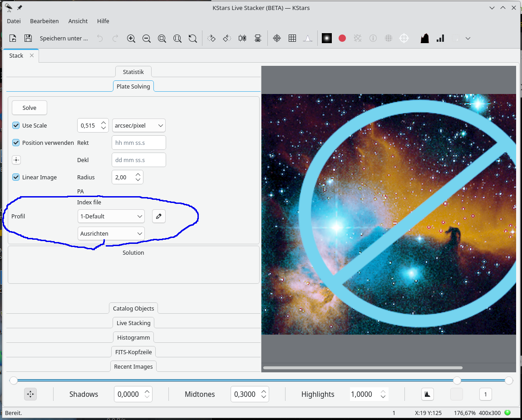Click the button labeled 1 in stretch bar

[x=485, y=394]
